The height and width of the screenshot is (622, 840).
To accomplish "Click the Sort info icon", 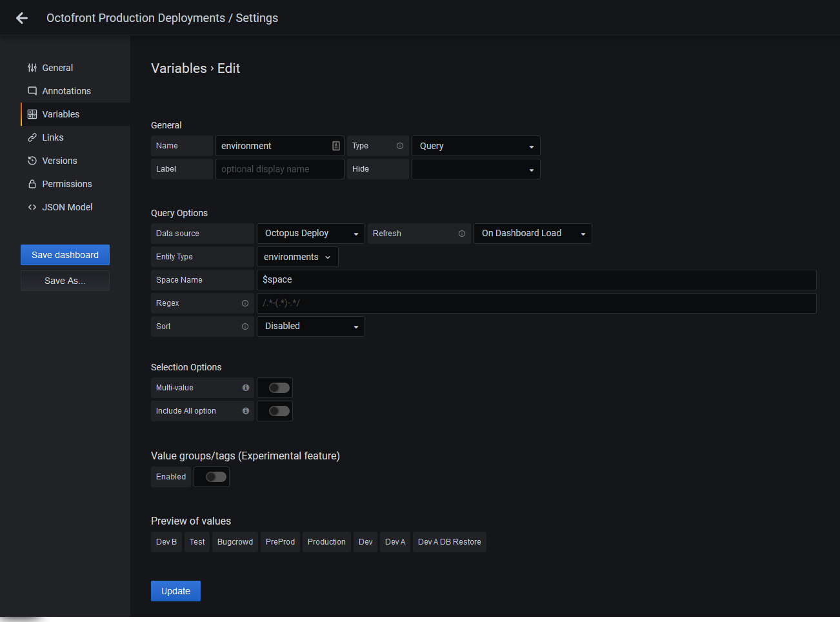I will point(245,326).
